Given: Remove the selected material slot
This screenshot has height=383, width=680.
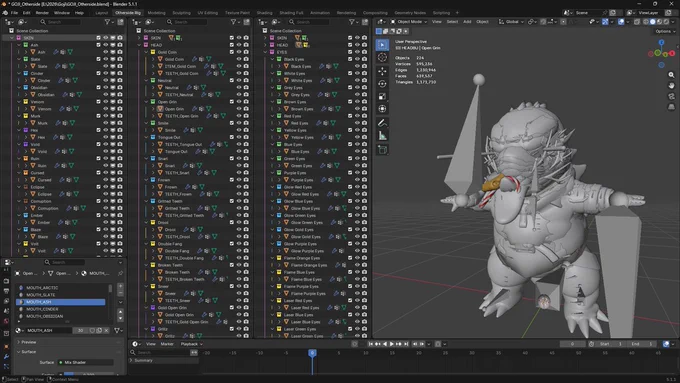Looking at the screenshot, I should 120,293.
